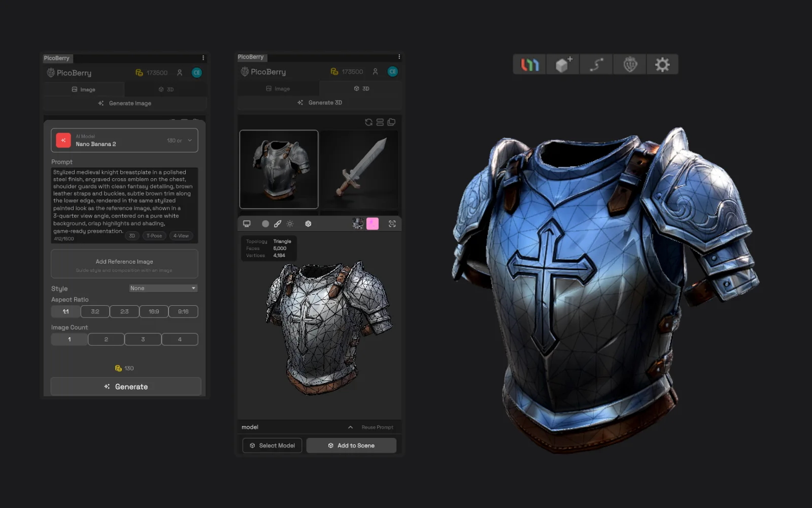
Task: Select the 9:16 aspect ratio
Action: point(183,311)
